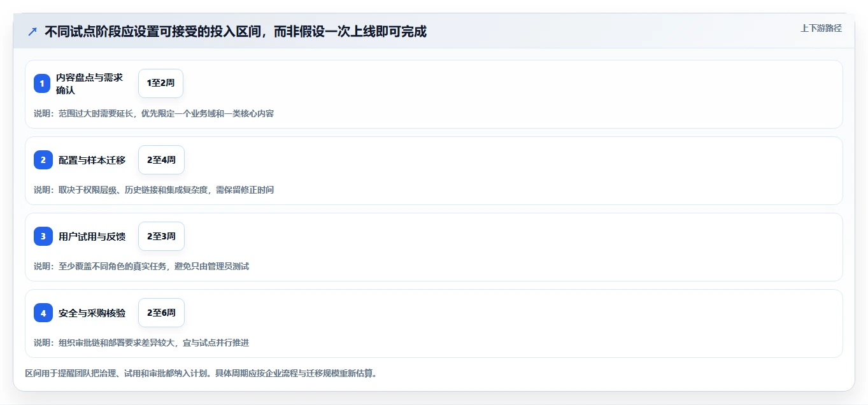Click the 2至4周 duration chip
The width and height of the screenshot is (868, 405).
click(x=161, y=160)
